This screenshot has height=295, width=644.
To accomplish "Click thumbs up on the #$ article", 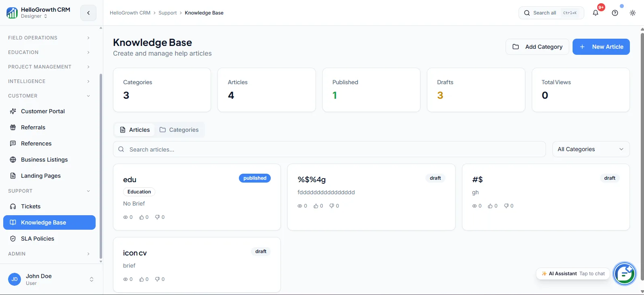I will [490, 206].
